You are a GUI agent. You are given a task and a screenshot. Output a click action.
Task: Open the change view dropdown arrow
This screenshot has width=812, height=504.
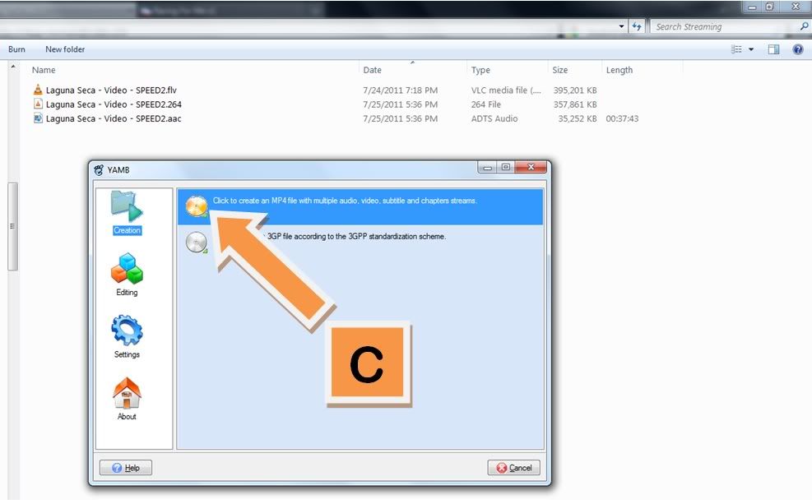coord(750,49)
